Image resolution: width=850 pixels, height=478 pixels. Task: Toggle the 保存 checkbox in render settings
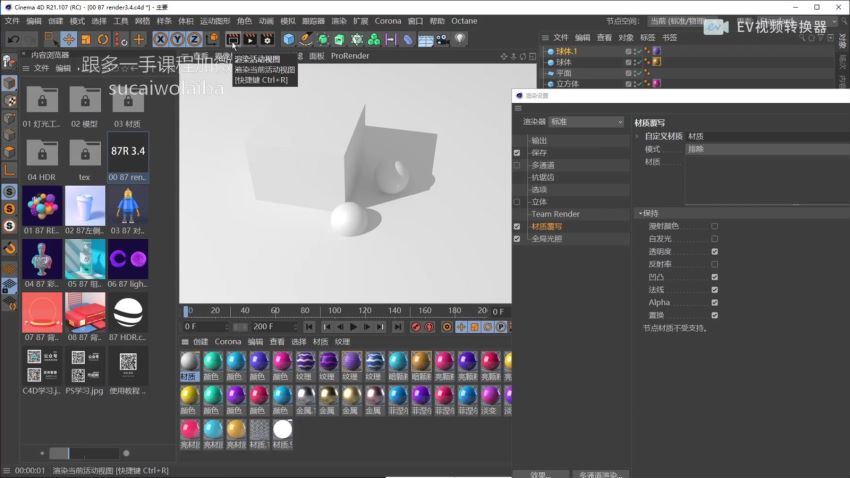517,153
